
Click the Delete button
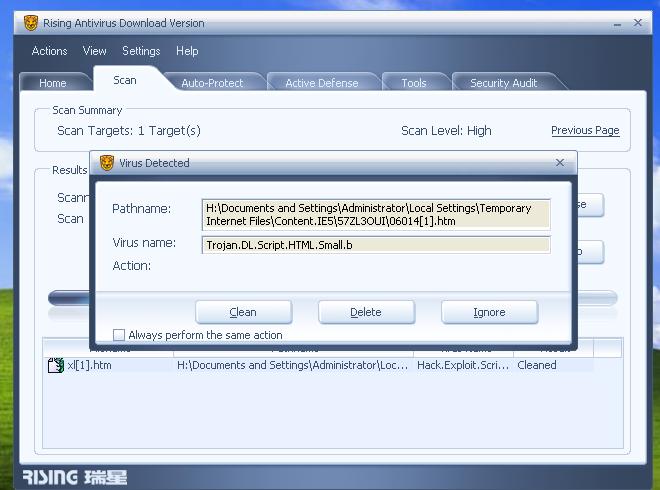point(366,312)
